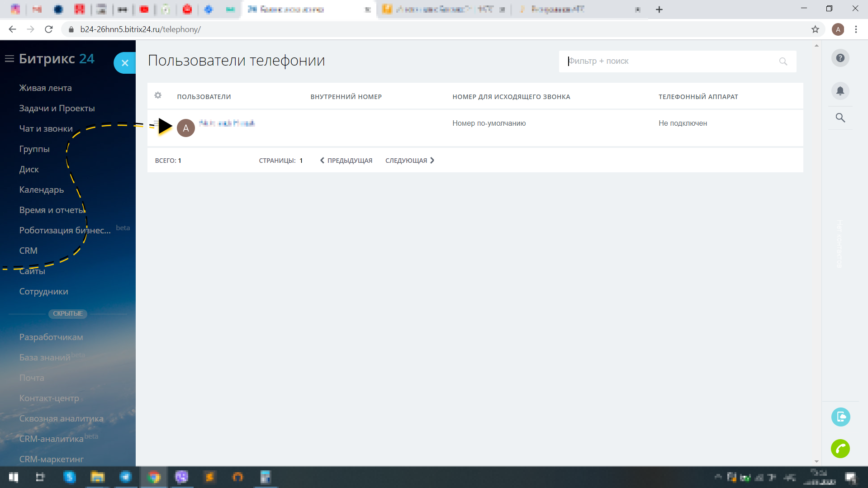The width and height of the screenshot is (868, 488).
Task: Collapse the sidebar with the blue X button
Action: pos(125,62)
